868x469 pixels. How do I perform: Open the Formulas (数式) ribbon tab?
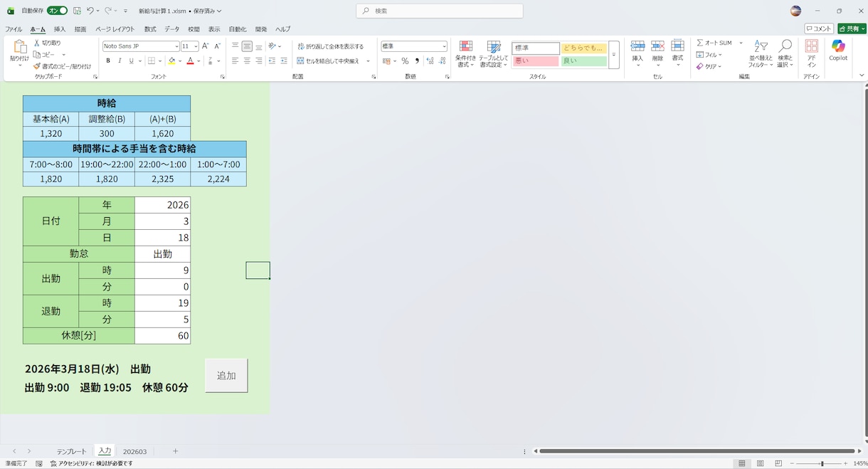coord(150,29)
